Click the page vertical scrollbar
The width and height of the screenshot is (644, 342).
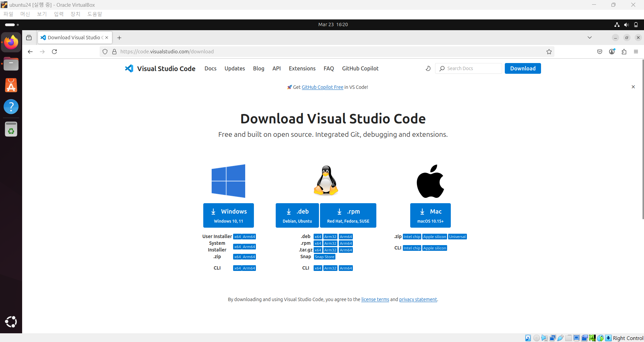[x=643, y=139]
